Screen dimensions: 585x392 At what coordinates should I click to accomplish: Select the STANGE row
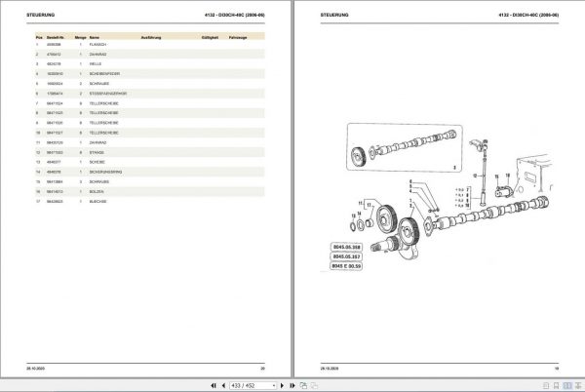[150, 152]
